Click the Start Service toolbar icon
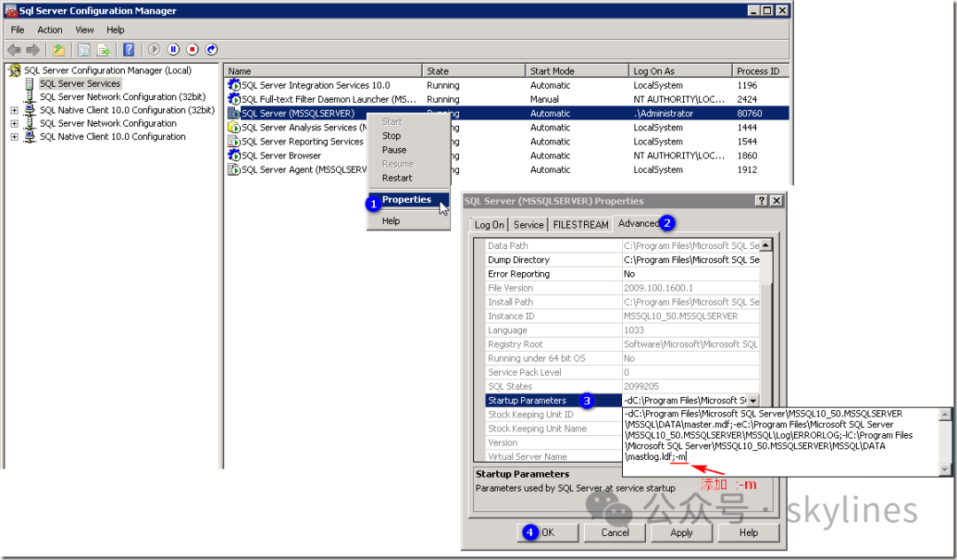The image size is (957, 560). pyautogui.click(x=154, y=50)
